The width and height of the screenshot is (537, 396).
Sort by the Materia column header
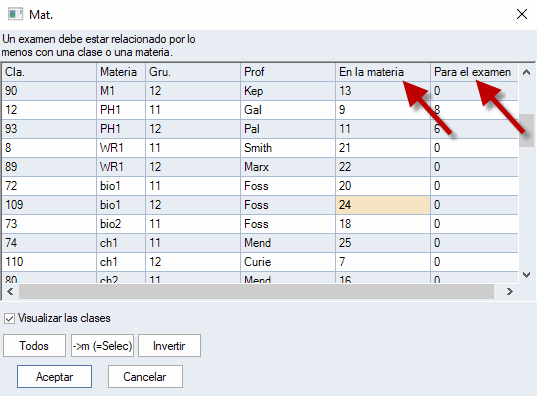coord(121,72)
